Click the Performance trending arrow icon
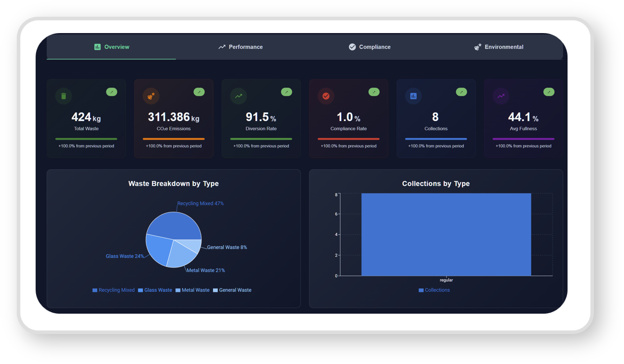This screenshot has height=364, width=624. 222,47
